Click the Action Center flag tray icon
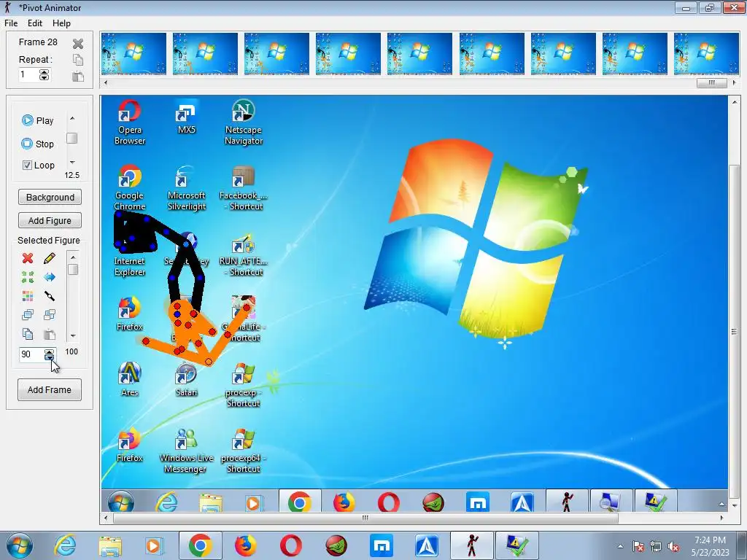747x560 pixels. [x=638, y=546]
